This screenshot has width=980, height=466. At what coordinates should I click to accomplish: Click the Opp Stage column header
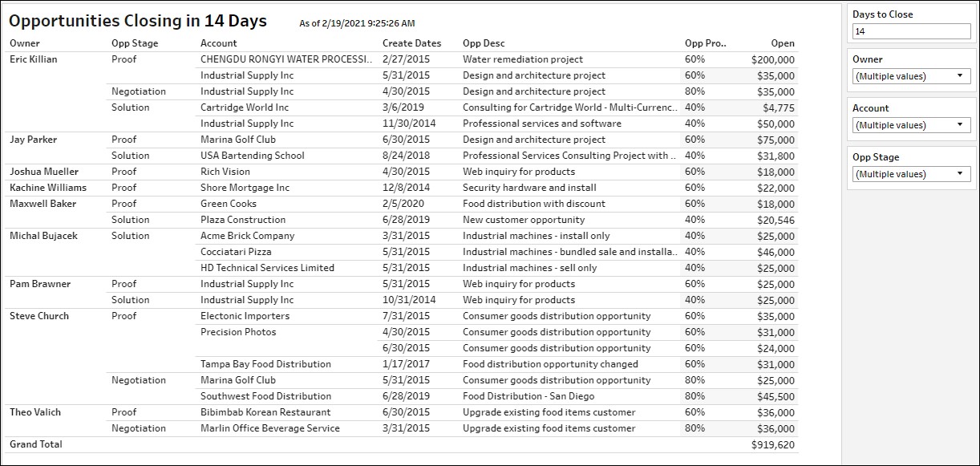click(135, 43)
